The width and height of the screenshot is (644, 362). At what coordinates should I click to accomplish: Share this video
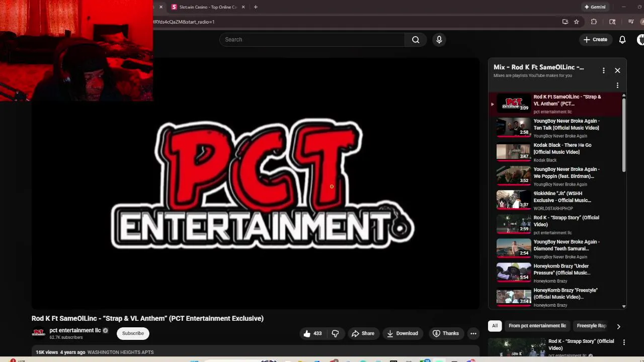pyautogui.click(x=363, y=333)
